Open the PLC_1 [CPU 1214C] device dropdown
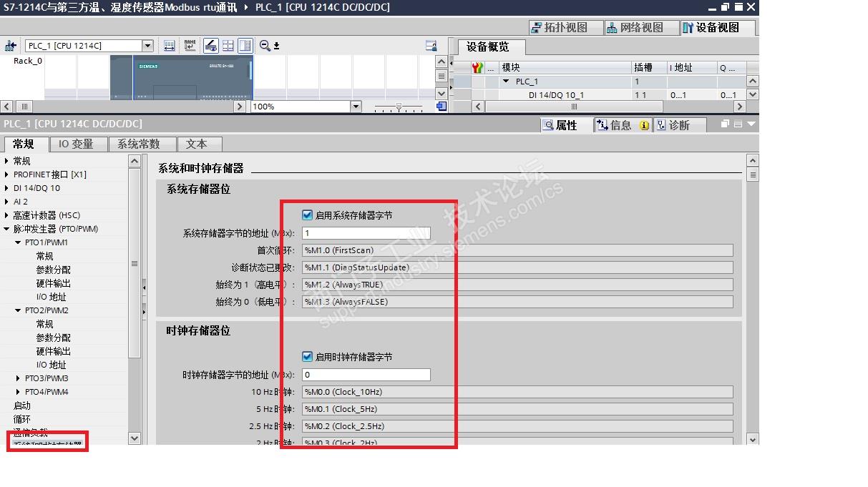868x487 pixels. coord(147,46)
